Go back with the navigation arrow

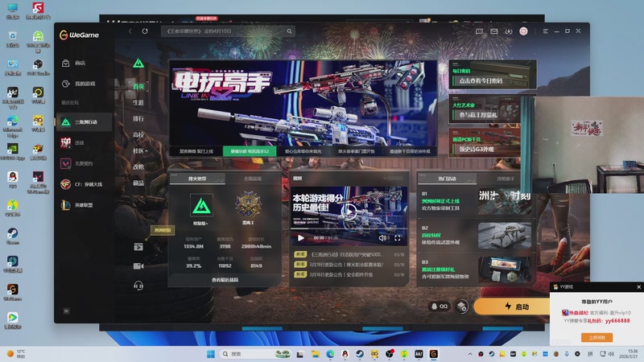(130, 31)
